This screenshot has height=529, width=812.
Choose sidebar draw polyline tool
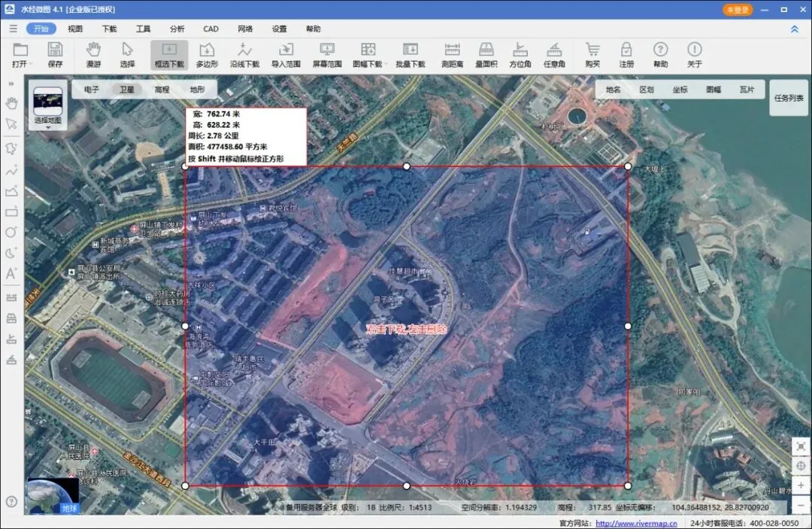tap(11, 170)
